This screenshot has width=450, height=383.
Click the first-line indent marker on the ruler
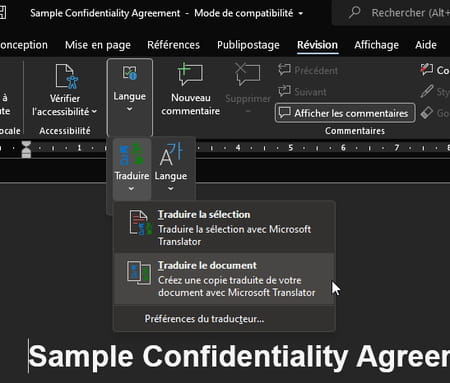[x=26, y=144]
